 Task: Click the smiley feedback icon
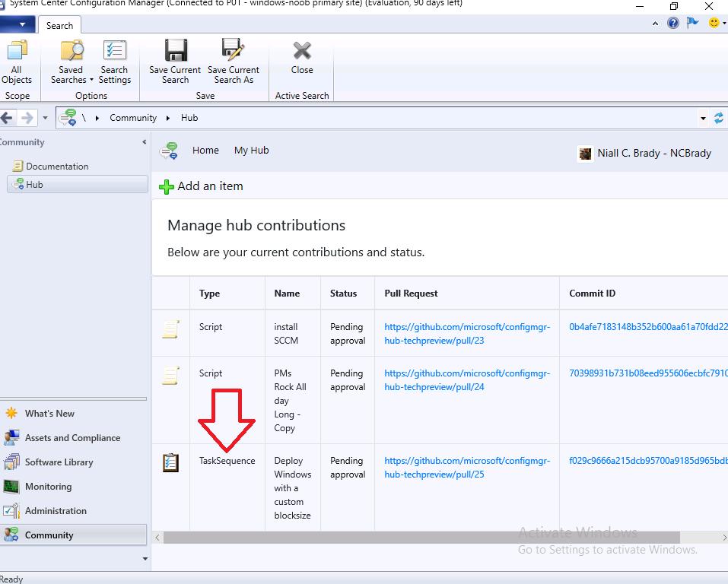714,22
